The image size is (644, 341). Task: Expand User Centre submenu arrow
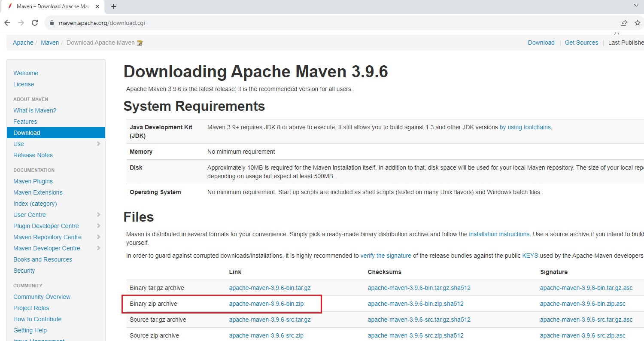coord(99,215)
